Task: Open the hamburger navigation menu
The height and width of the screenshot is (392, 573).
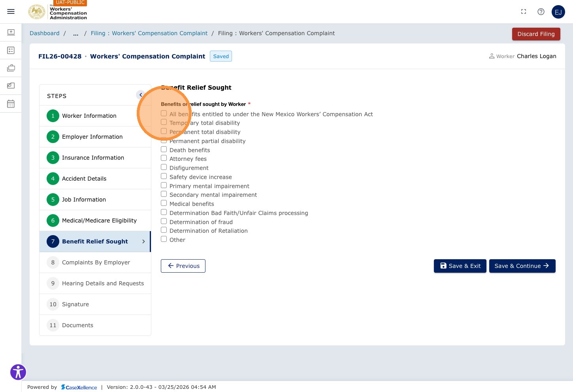Action: pos(11,11)
